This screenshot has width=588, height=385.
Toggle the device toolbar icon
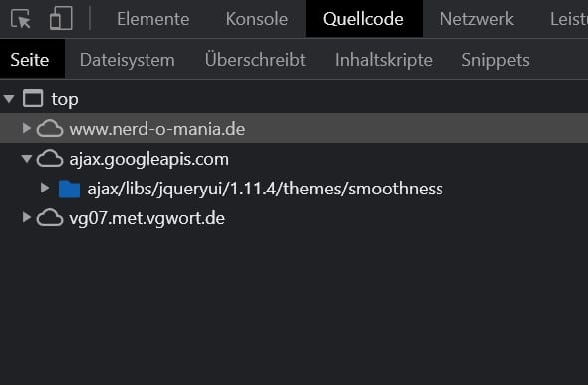tap(61, 18)
